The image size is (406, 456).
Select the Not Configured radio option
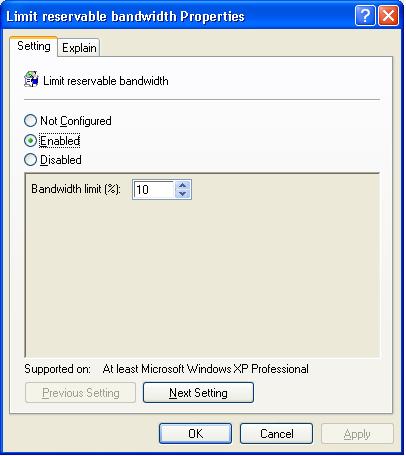[30, 121]
